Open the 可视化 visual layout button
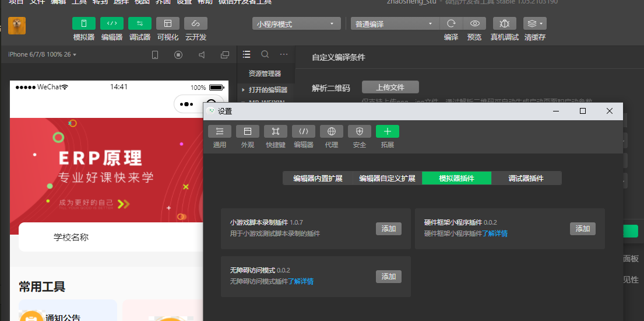Screen dimensions: 644x321 click(x=168, y=23)
